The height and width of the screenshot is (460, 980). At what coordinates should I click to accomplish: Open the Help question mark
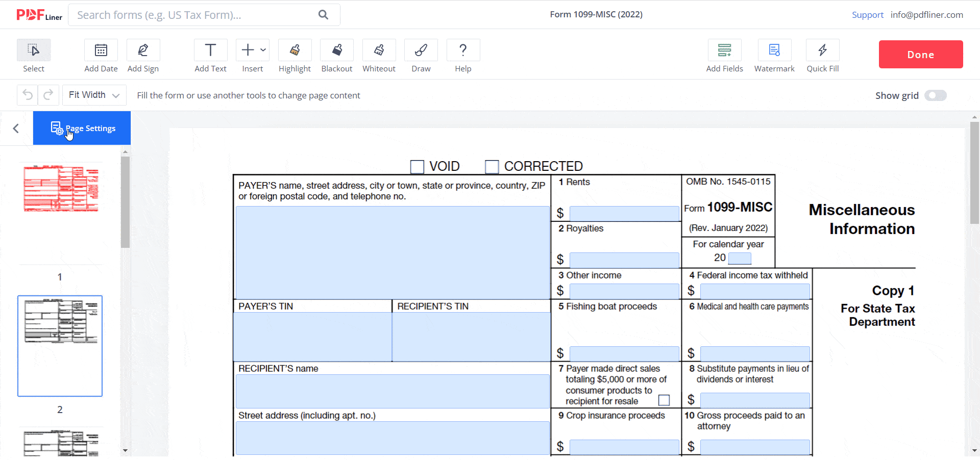pos(463,50)
